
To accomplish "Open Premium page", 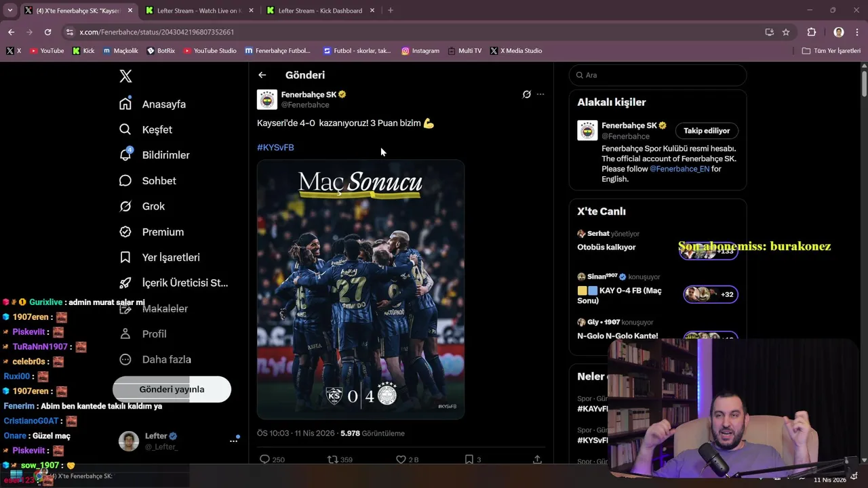I will point(151,232).
